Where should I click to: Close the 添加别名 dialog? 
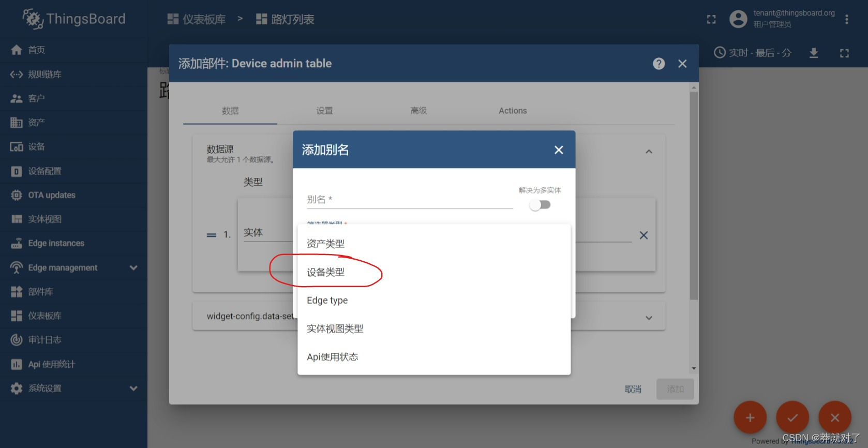(559, 150)
